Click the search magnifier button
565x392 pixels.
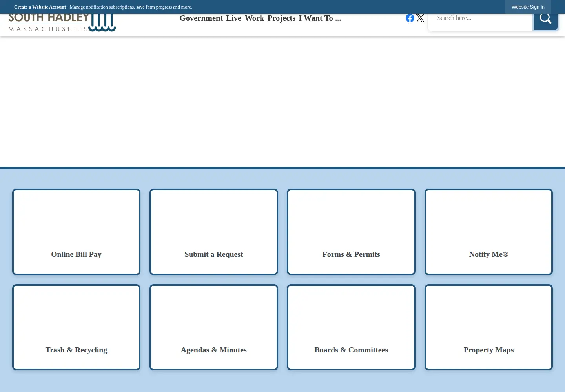pyautogui.click(x=545, y=19)
